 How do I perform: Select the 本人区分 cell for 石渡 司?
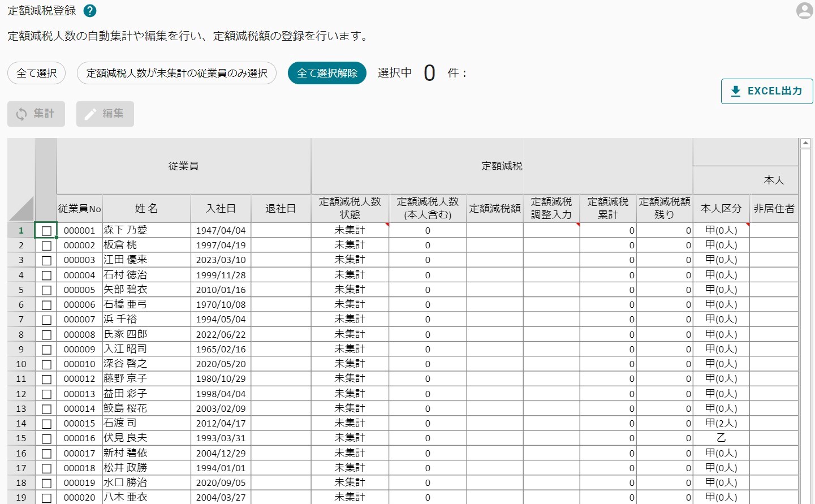point(721,423)
